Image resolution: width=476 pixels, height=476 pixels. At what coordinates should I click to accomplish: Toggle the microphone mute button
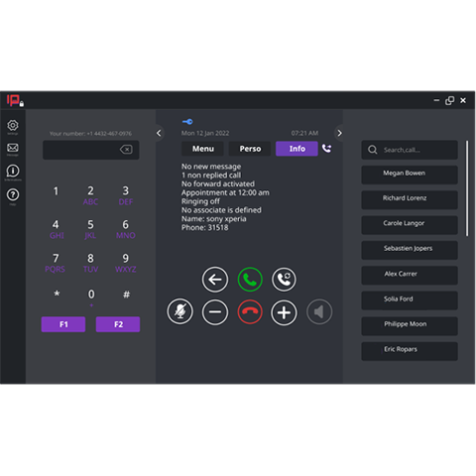179,311
